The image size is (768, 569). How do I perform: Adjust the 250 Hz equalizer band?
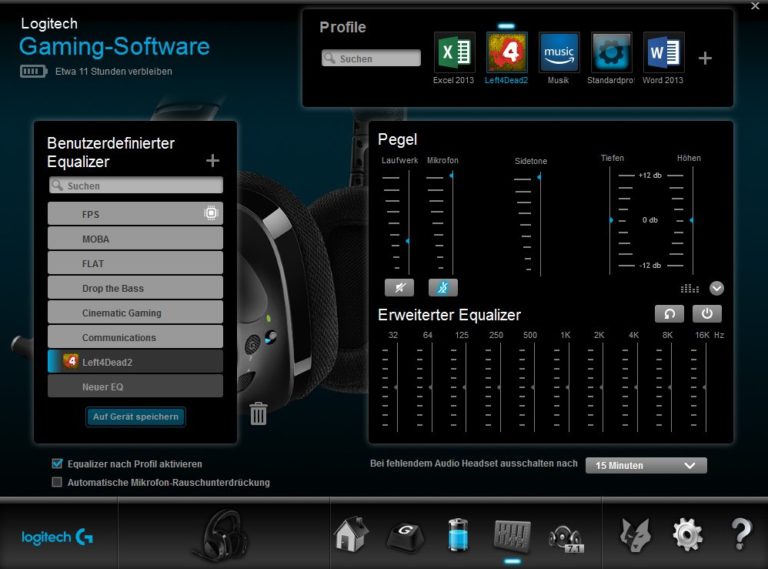pyautogui.click(x=499, y=387)
